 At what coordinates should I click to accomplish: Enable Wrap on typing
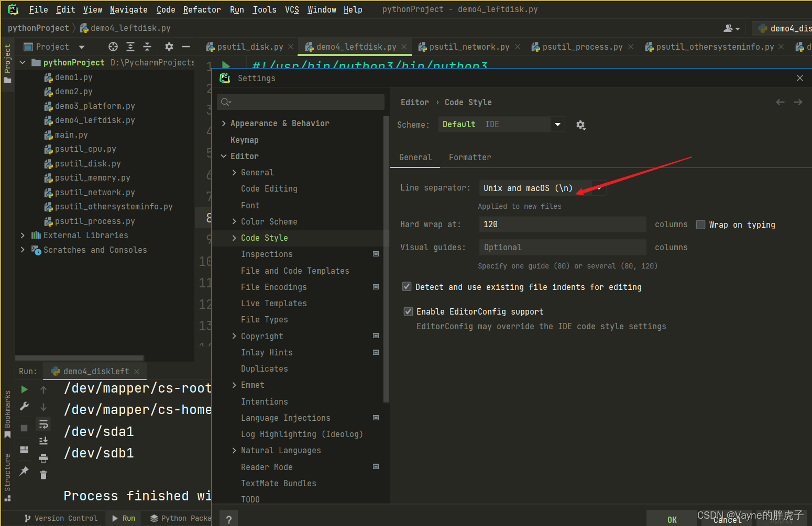click(700, 225)
